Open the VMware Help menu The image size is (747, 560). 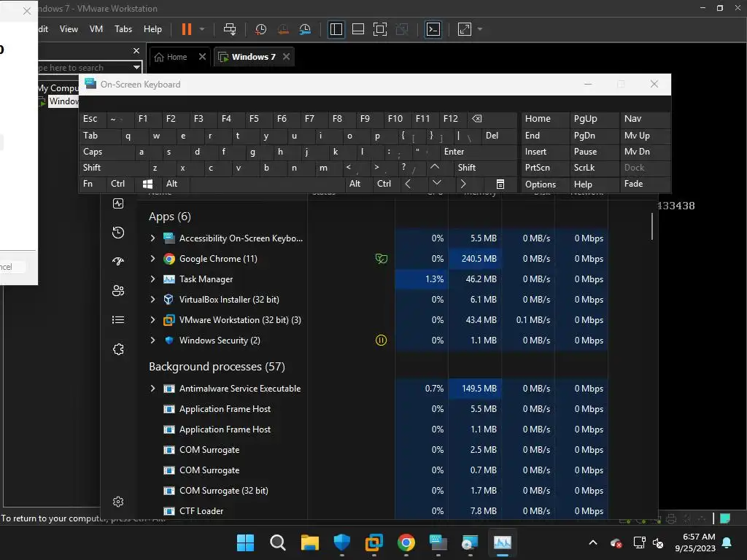[152, 29]
